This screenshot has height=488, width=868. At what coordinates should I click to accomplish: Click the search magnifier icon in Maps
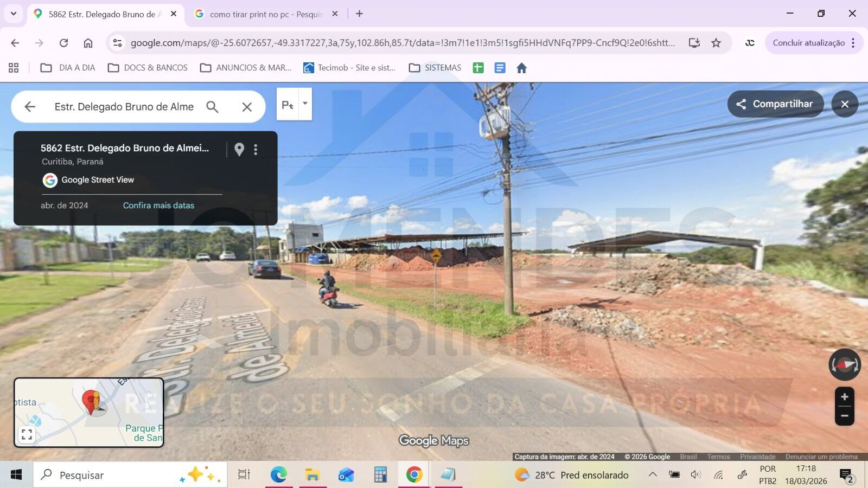[x=212, y=107]
